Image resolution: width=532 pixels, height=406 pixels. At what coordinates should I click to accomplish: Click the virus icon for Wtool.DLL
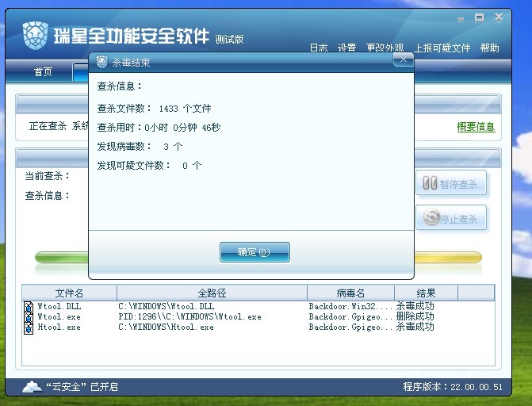click(x=29, y=307)
